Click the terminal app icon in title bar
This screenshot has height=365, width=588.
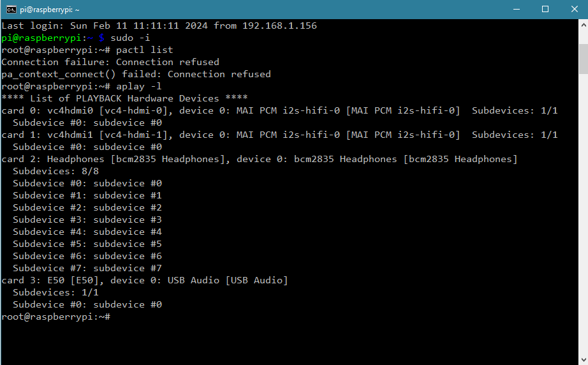pyautogui.click(x=11, y=10)
